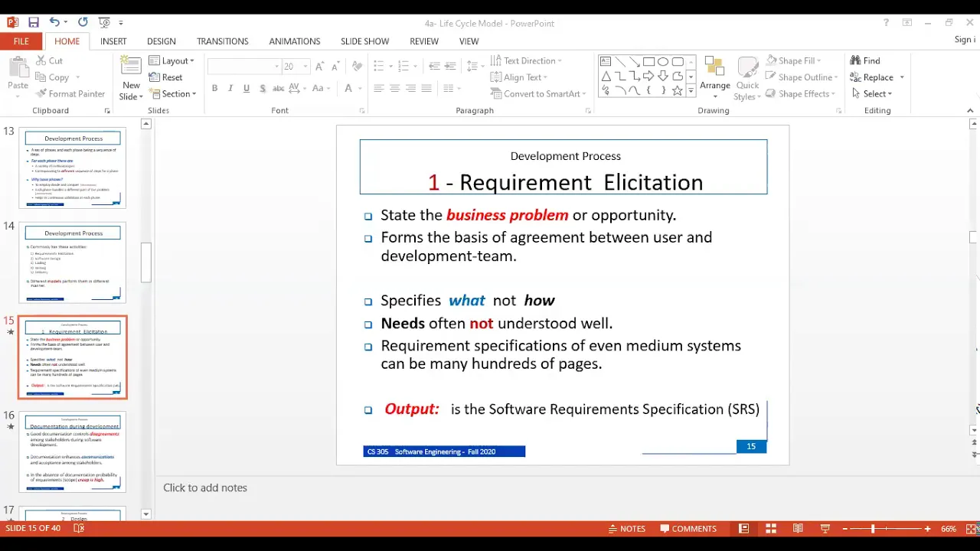Open the Section dropdown
The width and height of the screenshot is (980, 551).
(172, 93)
